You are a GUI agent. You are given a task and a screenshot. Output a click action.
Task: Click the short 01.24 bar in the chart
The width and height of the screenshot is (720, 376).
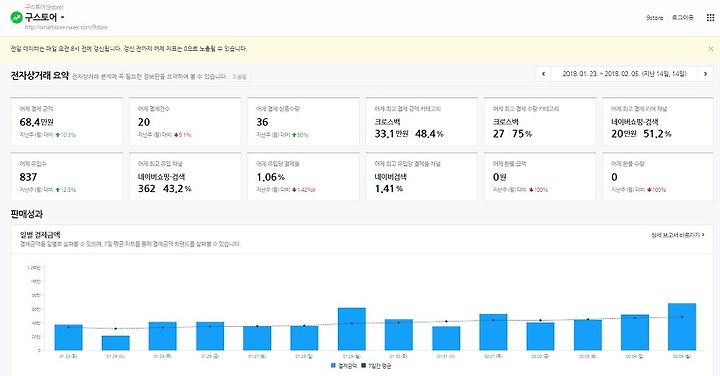[116, 343]
